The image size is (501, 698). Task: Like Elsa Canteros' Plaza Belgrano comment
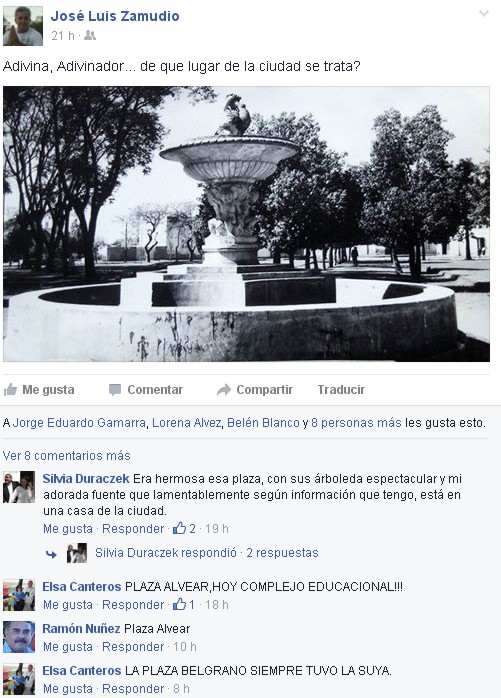pyautogui.click(x=68, y=688)
